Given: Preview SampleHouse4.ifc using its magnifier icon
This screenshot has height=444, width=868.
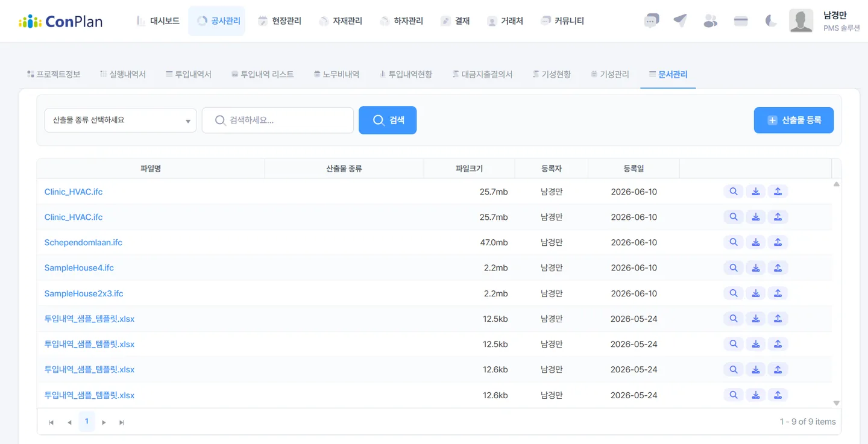Looking at the screenshot, I should click(734, 267).
